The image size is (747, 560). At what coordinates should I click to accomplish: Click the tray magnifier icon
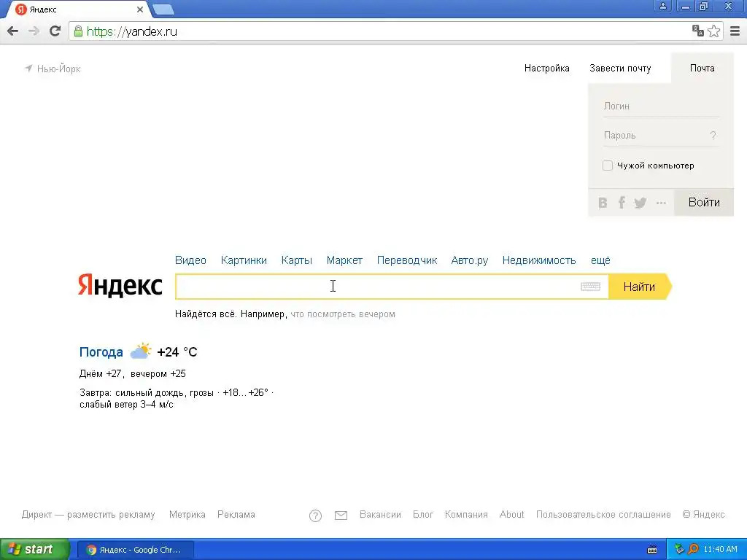693,549
